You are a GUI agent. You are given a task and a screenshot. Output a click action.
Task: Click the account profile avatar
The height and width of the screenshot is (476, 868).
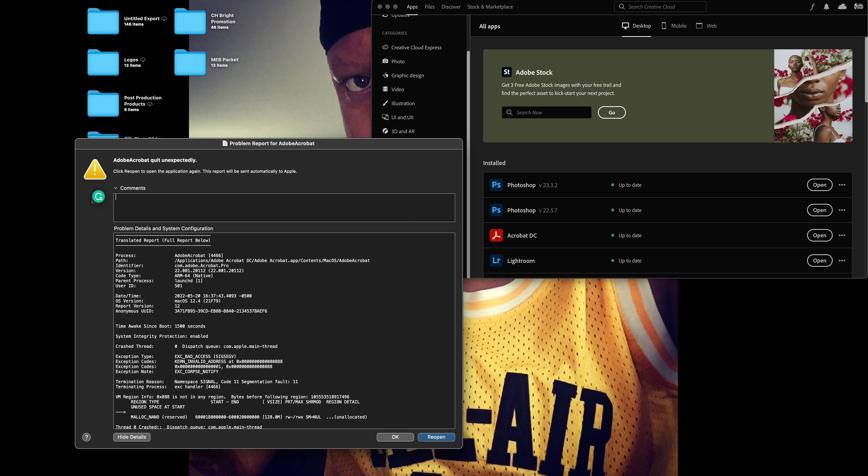858,7
